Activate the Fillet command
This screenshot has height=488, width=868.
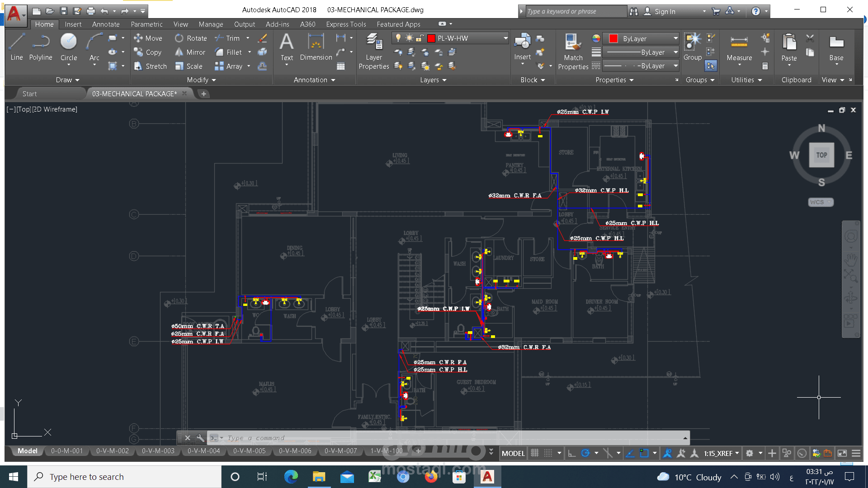click(x=228, y=52)
